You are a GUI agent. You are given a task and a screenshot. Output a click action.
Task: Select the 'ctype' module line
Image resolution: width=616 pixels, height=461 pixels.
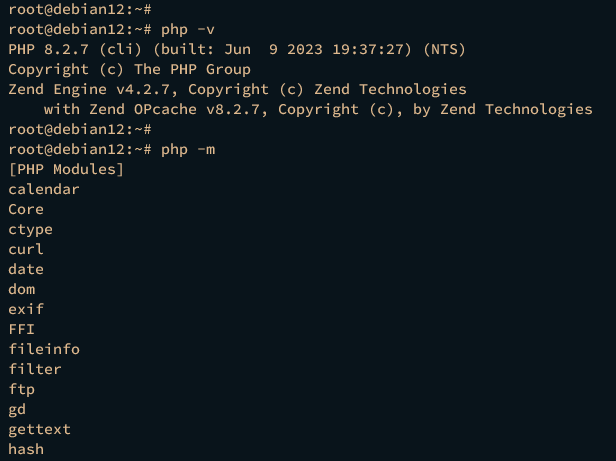click(x=31, y=230)
